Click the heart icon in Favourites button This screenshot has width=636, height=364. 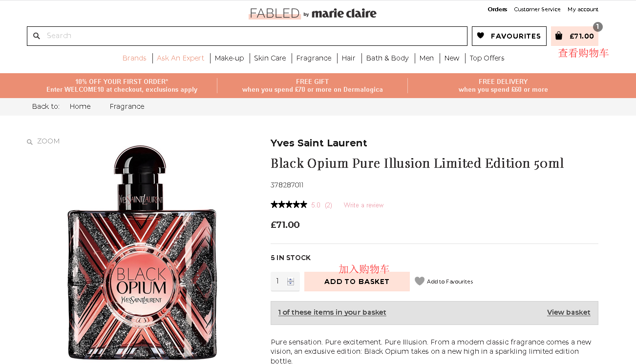tap(481, 36)
